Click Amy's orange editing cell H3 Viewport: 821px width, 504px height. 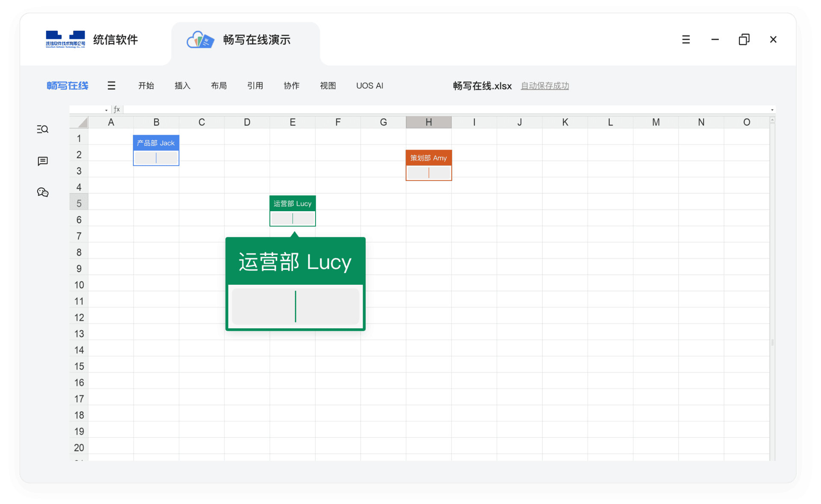click(x=428, y=173)
